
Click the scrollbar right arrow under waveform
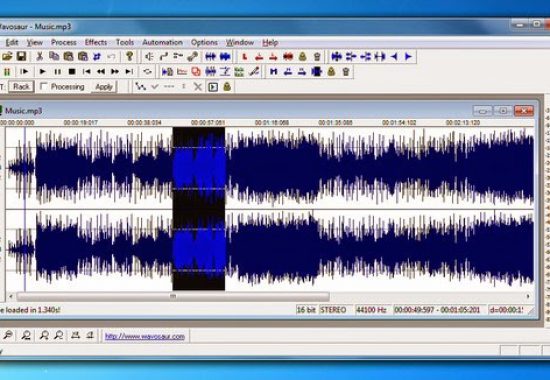[x=528, y=296]
